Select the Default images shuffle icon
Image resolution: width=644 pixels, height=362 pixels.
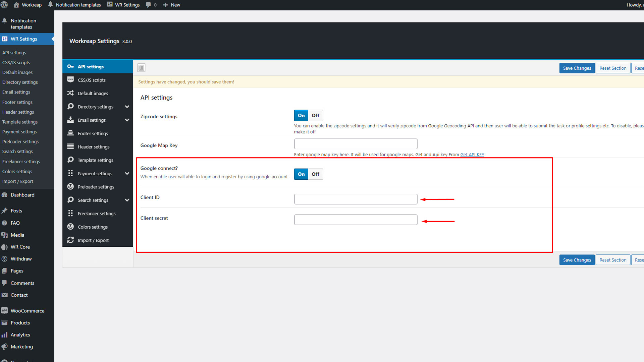pyautogui.click(x=70, y=93)
